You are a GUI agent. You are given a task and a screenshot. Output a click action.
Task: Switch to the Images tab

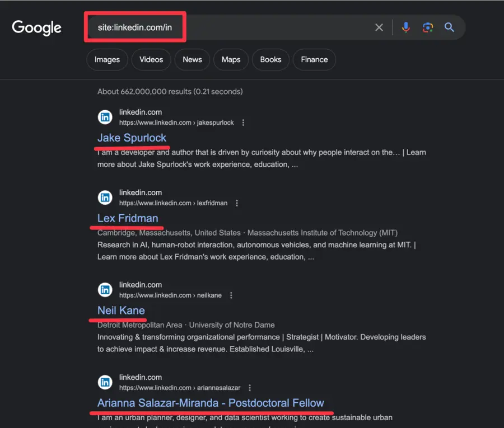pos(107,59)
